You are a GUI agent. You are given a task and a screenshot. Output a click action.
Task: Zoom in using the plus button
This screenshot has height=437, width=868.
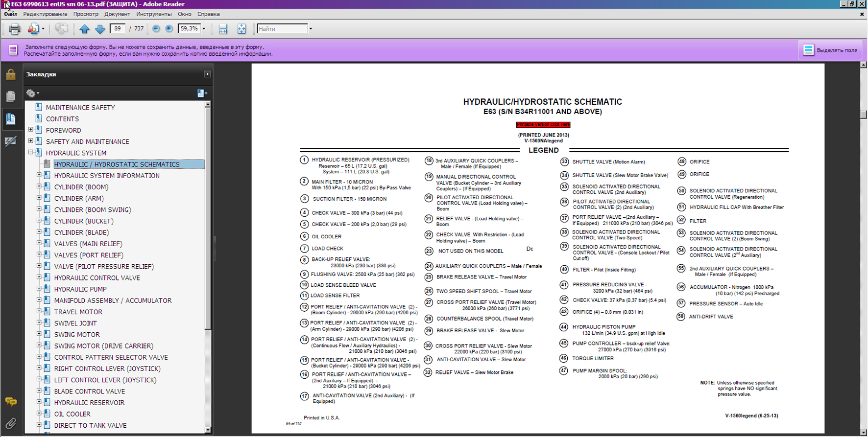pos(169,29)
